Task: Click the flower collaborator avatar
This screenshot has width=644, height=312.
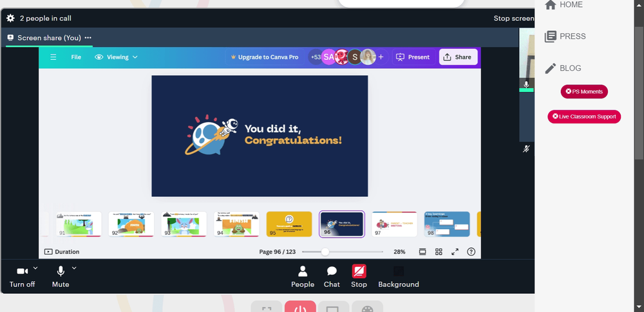Action: 342,57
